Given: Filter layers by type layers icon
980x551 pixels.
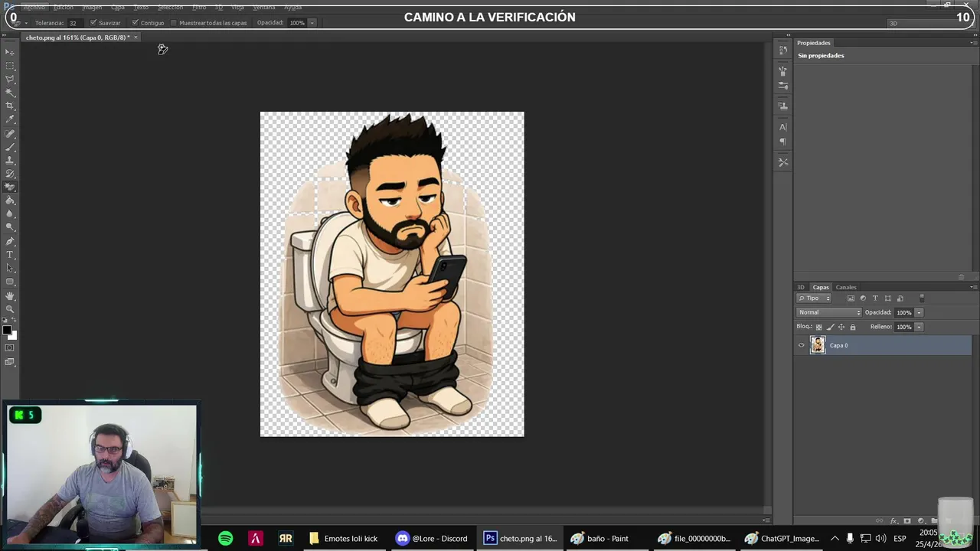Looking at the screenshot, I should 875,298.
